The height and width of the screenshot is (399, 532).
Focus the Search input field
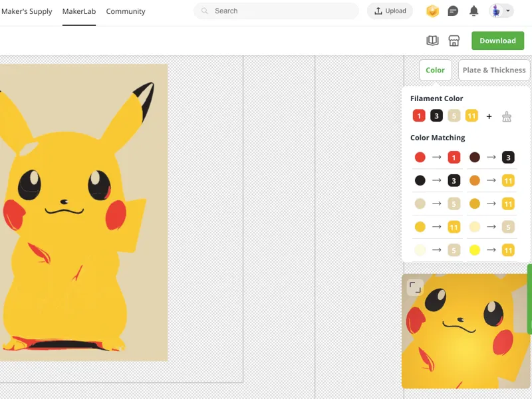(276, 11)
